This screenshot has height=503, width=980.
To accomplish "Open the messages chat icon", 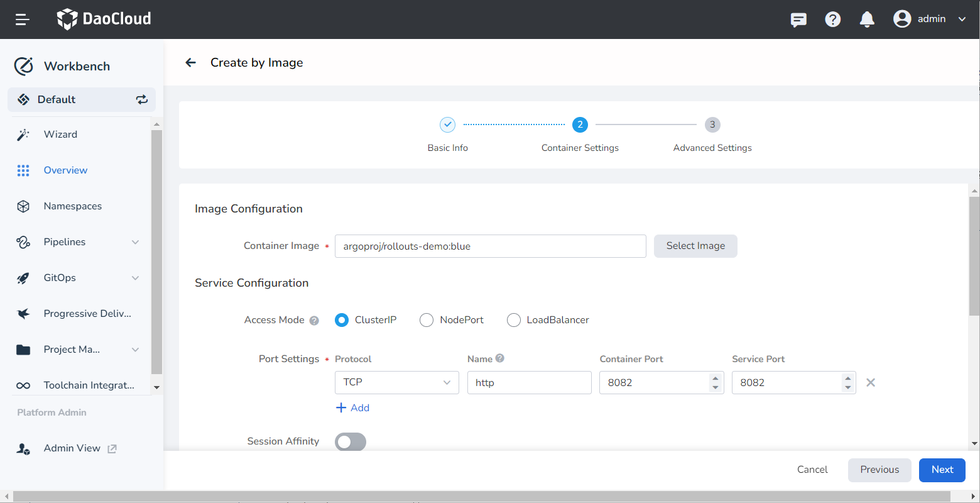I will click(798, 19).
